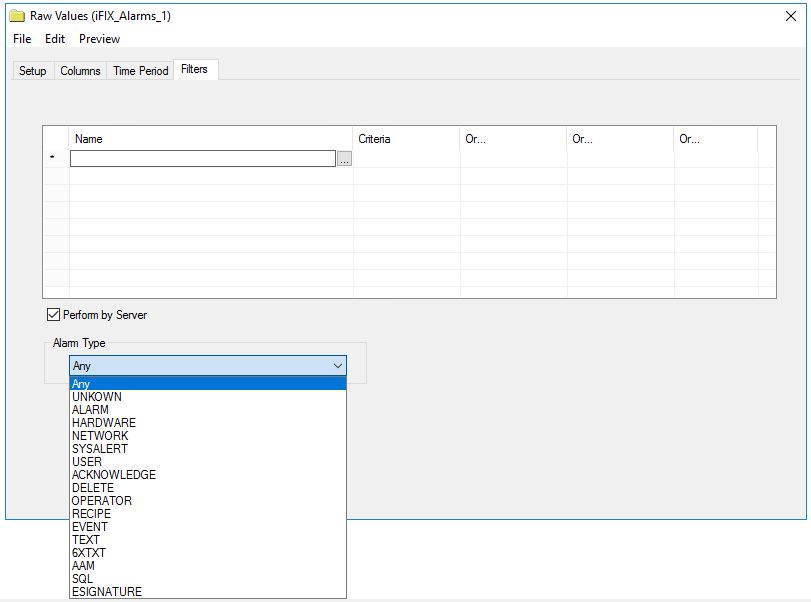This screenshot has height=602, width=811.
Task: Select 6XTXT from the list
Action: click(x=208, y=552)
